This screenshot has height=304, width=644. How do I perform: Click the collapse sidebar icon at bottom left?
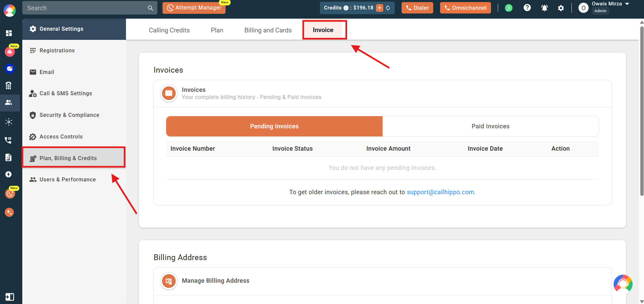[x=9, y=297]
